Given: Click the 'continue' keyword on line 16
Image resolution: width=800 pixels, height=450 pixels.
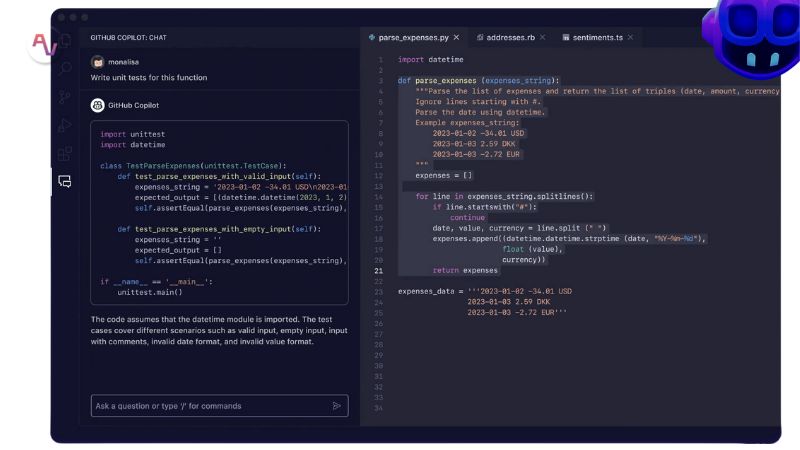Looking at the screenshot, I should pyautogui.click(x=467, y=218).
